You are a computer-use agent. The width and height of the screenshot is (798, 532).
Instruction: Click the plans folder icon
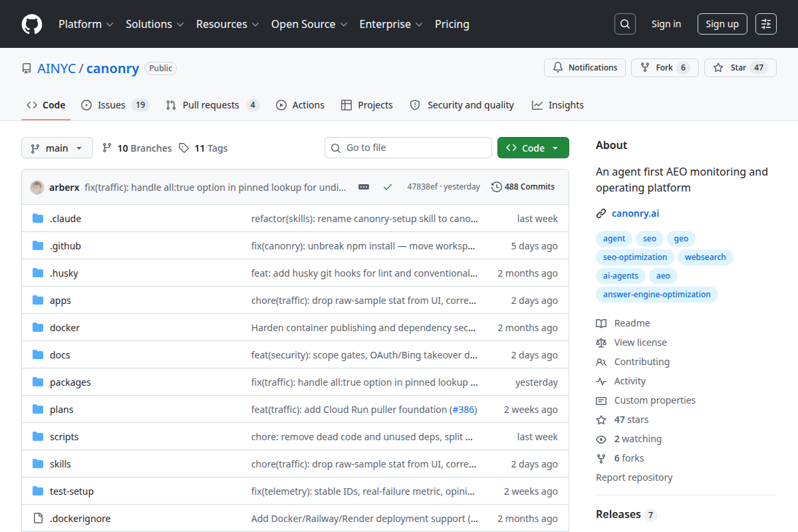(38, 409)
